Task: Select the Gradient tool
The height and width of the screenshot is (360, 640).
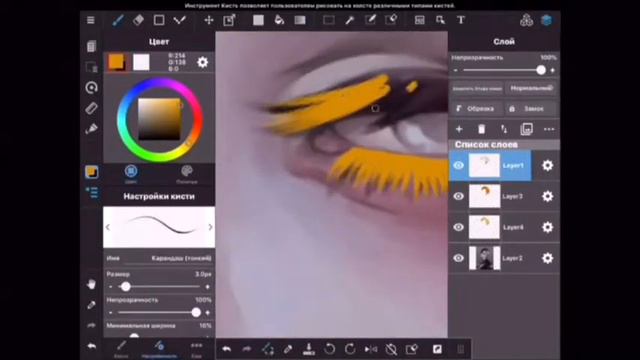Action: coord(300,20)
